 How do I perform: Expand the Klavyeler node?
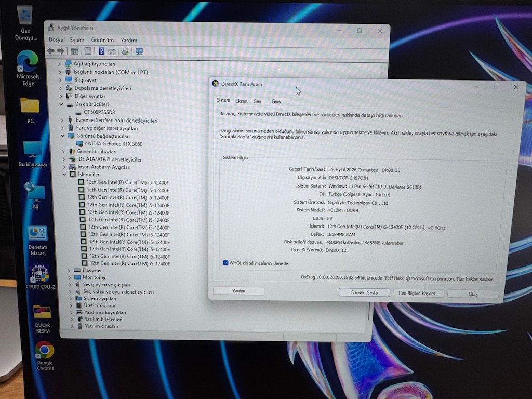(x=69, y=270)
